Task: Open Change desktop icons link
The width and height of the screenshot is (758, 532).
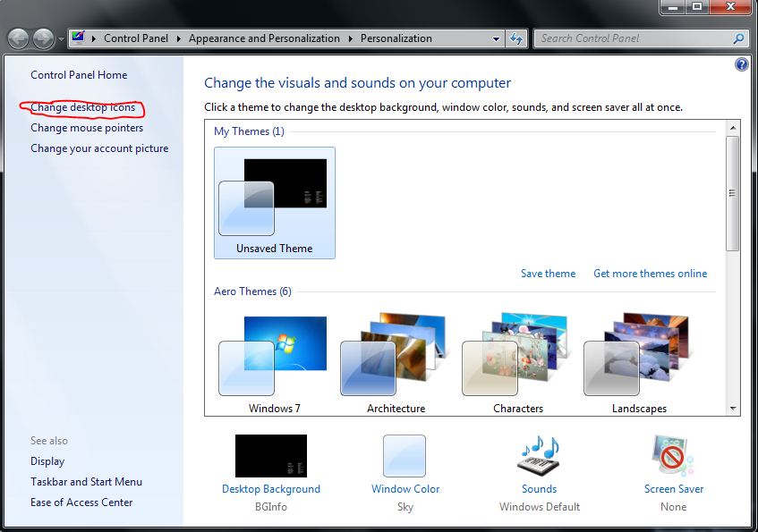Action: [x=82, y=107]
